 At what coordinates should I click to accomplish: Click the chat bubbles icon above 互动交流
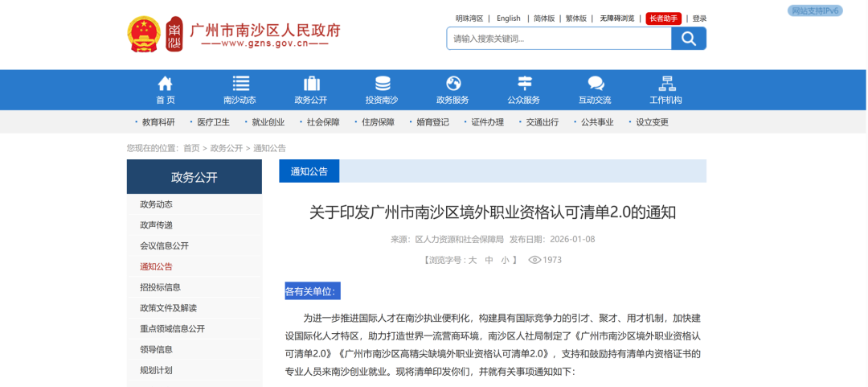click(596, 83)
